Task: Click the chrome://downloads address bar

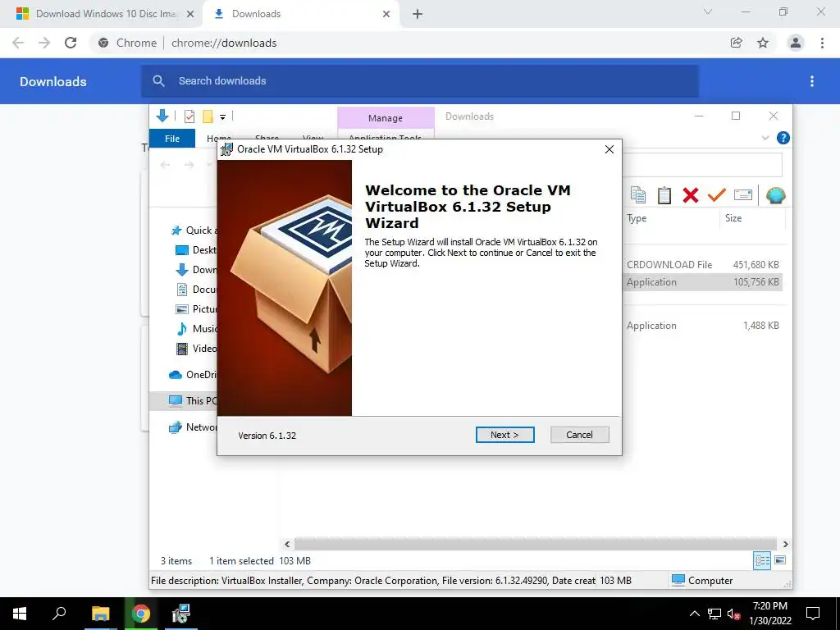Action: [x=224, y=43]
